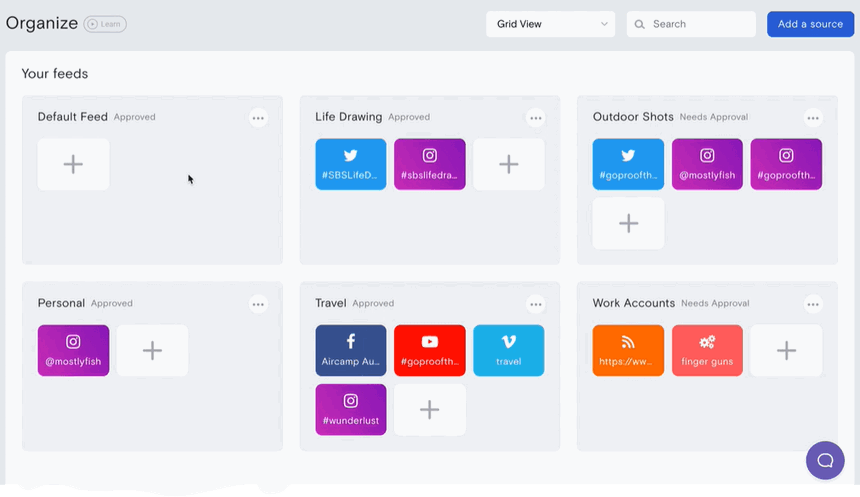The height and width of the screenshot is (497, 860).
Task: Click the Instagram #wunderlust source tile
Action: 350,409
